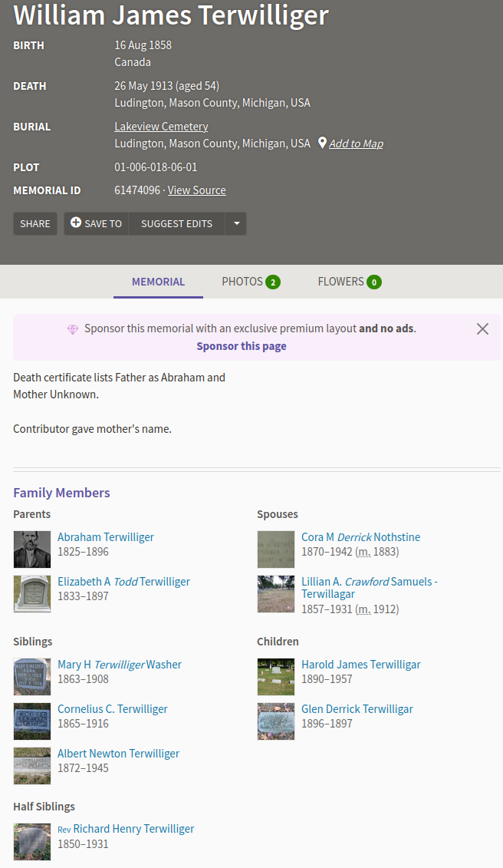Screen dimensions: 503x868
Task: Open the Flowers tab
Action: pyautogui.click(x=349, y=282)
